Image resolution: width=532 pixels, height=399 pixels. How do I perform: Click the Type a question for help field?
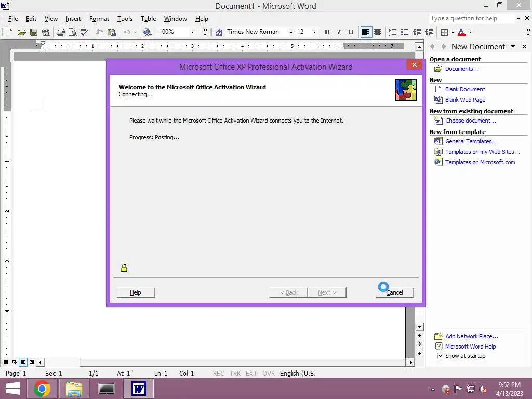pos(472,18)
